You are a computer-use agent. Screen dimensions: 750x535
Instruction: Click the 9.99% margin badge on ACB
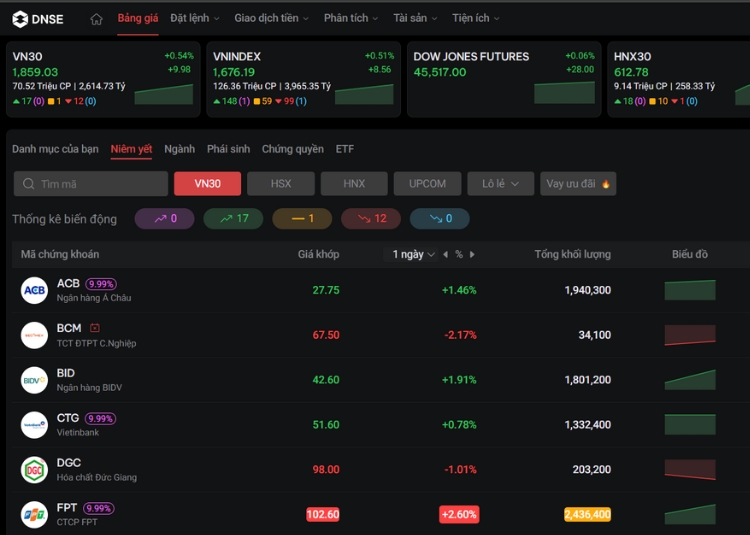[x=101, y=284]
